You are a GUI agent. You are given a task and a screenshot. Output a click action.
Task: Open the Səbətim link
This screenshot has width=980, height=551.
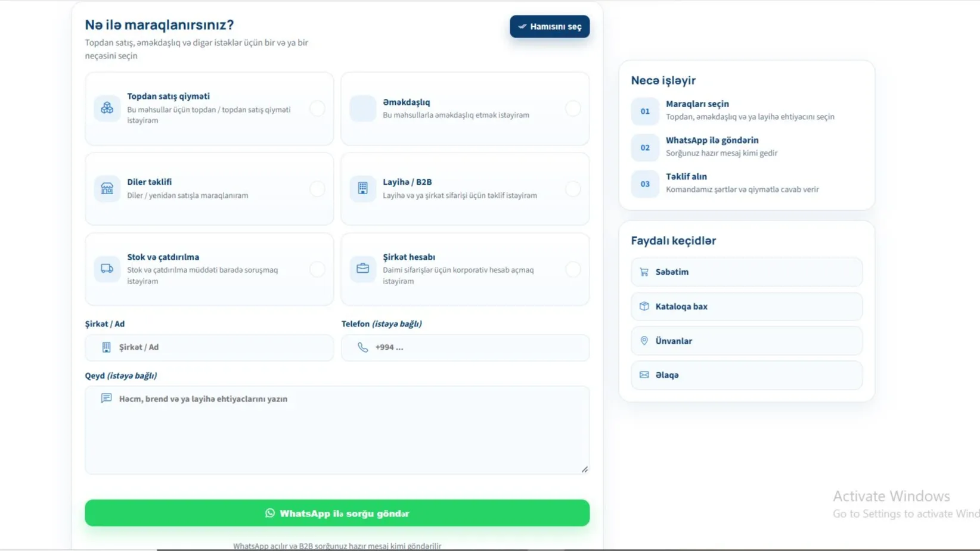[x=746, y=272]
